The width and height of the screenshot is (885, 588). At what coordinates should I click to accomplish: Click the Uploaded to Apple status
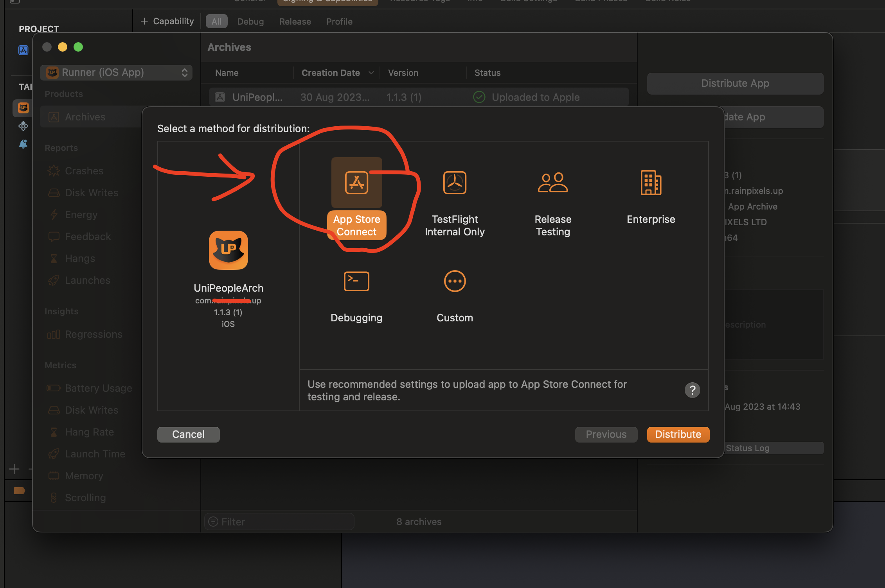pyautogui.click(x=526, y=97)
